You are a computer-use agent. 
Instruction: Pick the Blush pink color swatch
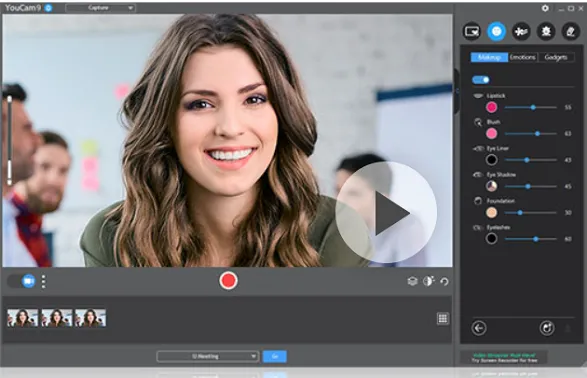(x=492, y=134)
